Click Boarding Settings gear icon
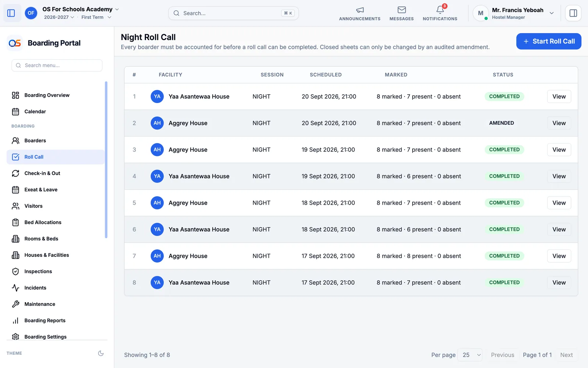This screenshot has width=588, height=368. 15,337
